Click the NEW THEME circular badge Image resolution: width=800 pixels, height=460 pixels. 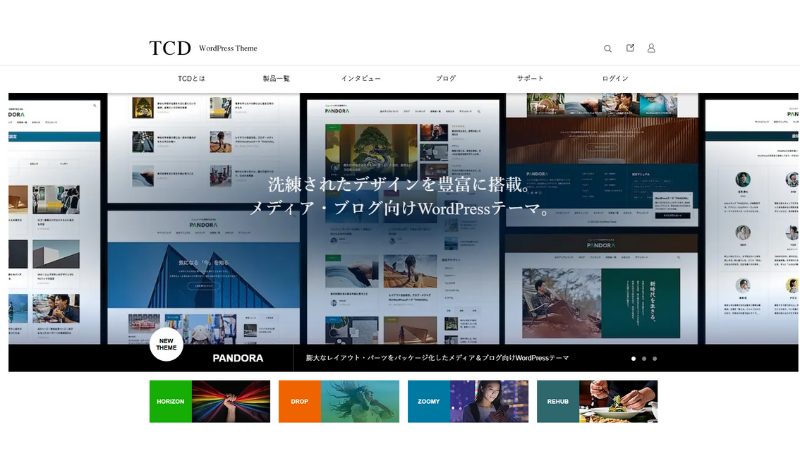(166, 344)
